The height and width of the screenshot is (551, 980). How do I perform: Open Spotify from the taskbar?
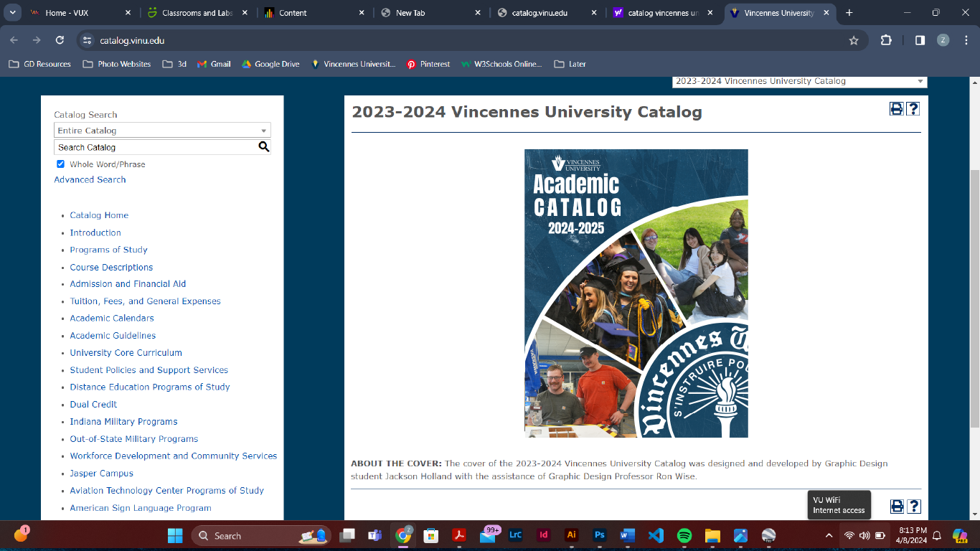[684, 535]
